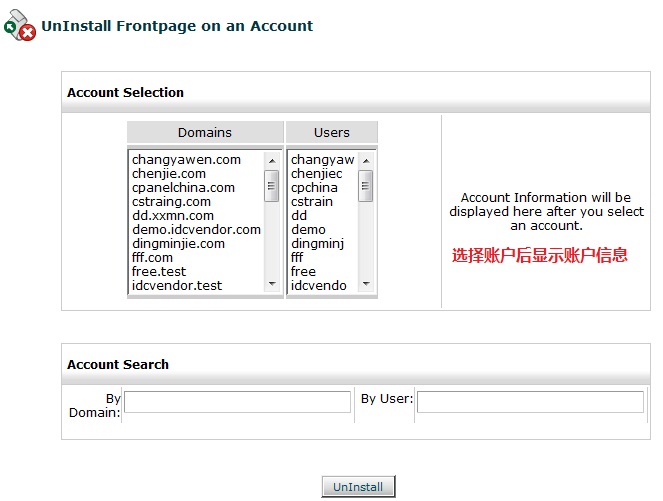The image size is (663, 501).
Task: Click the Users column header
Action: (x=332, y=132)
